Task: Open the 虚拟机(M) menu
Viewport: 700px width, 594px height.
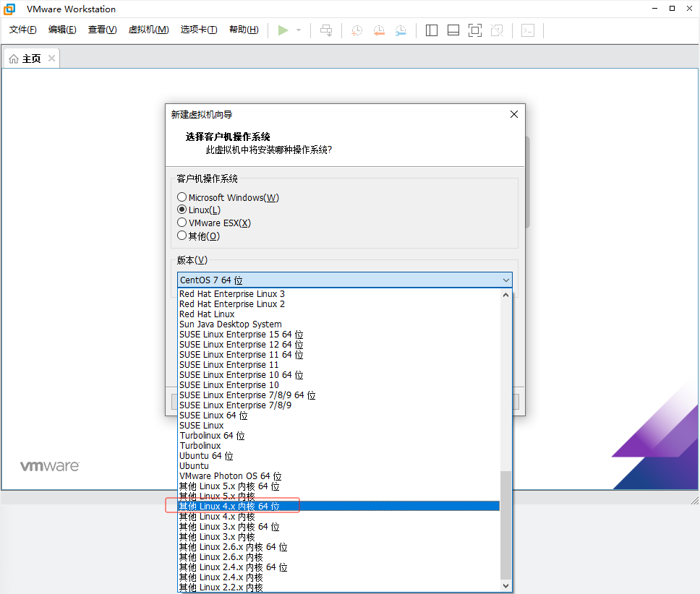Action: (x=149, y=30)
